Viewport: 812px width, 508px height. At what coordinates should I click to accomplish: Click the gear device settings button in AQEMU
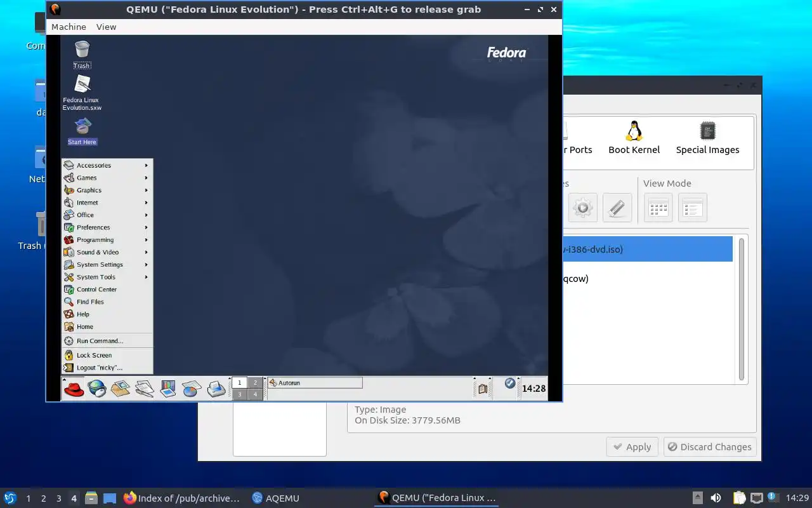[x=582, y=208]
